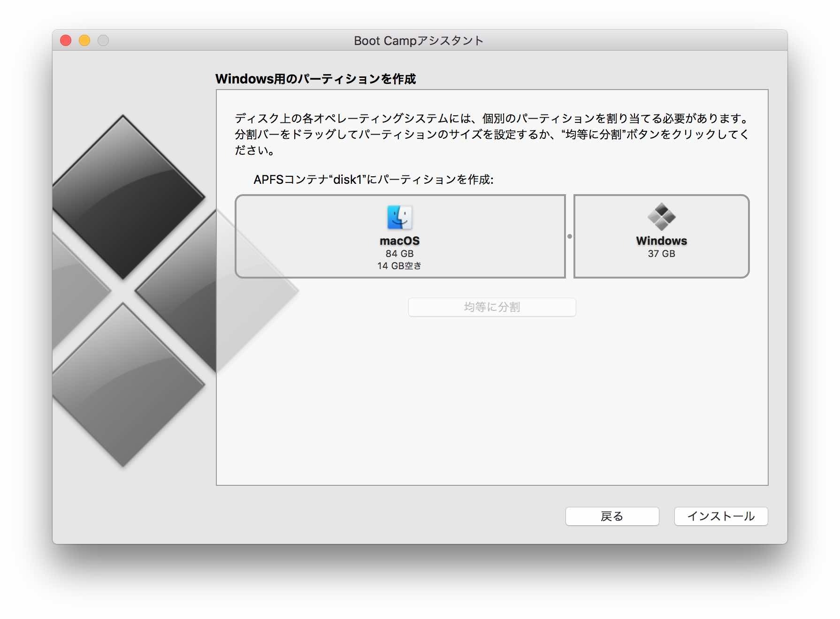Minimize window with the yellow button
840x619 pixels.
click(x=84, y=41)
